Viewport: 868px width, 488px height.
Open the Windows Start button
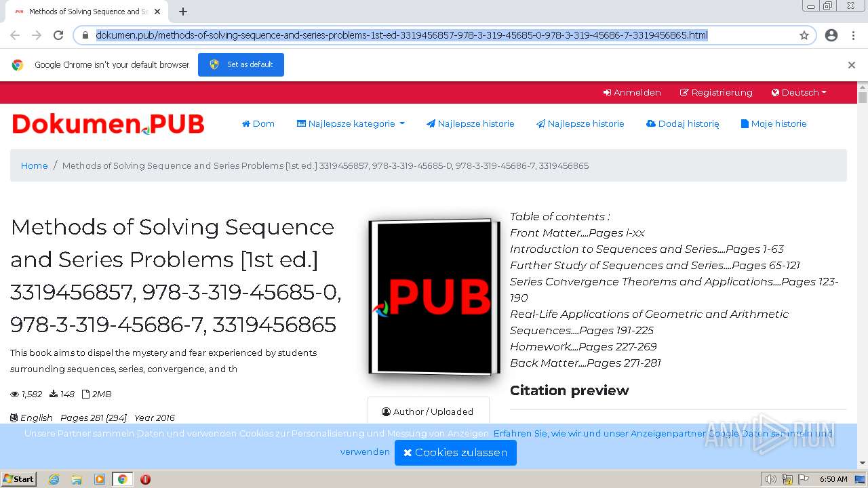tap(19, 479)
